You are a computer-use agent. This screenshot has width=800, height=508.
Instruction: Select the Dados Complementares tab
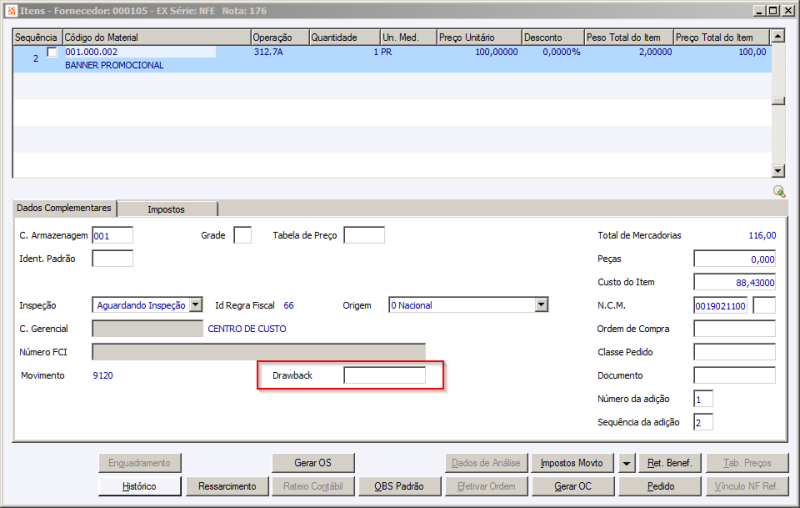(64, 208)
